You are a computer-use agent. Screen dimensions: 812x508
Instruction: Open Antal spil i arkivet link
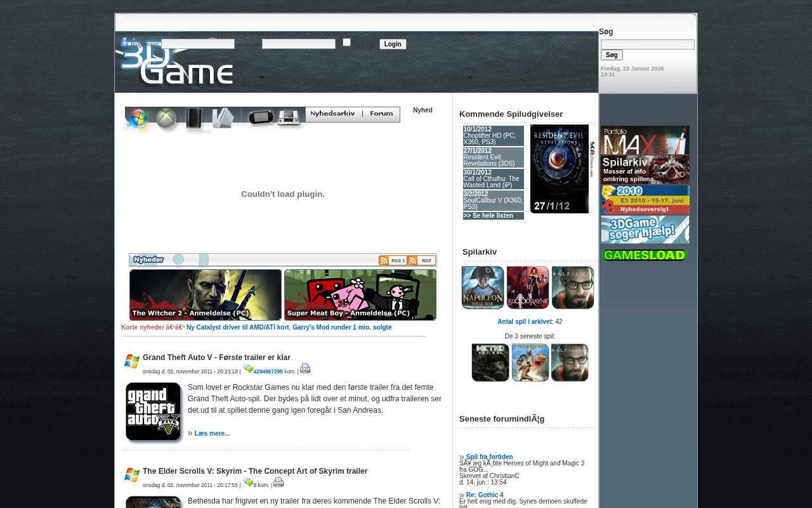click(525, 322)
